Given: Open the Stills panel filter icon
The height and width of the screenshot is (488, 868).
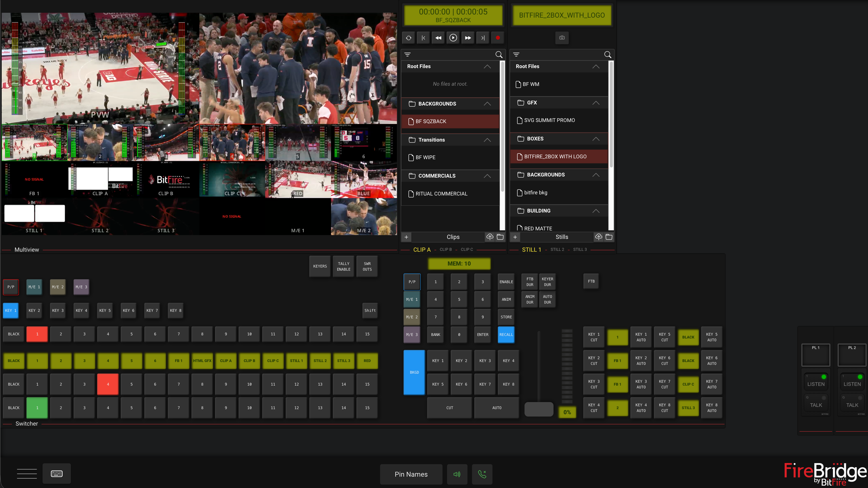Looking at the screenshot, I should [x=516, y=54].
